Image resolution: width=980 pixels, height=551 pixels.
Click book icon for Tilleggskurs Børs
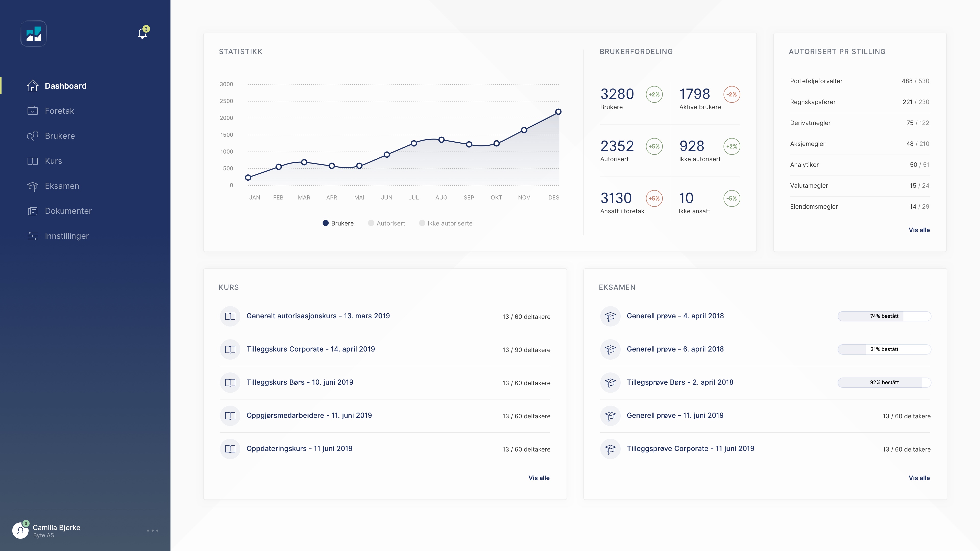(x=230, y=383)
